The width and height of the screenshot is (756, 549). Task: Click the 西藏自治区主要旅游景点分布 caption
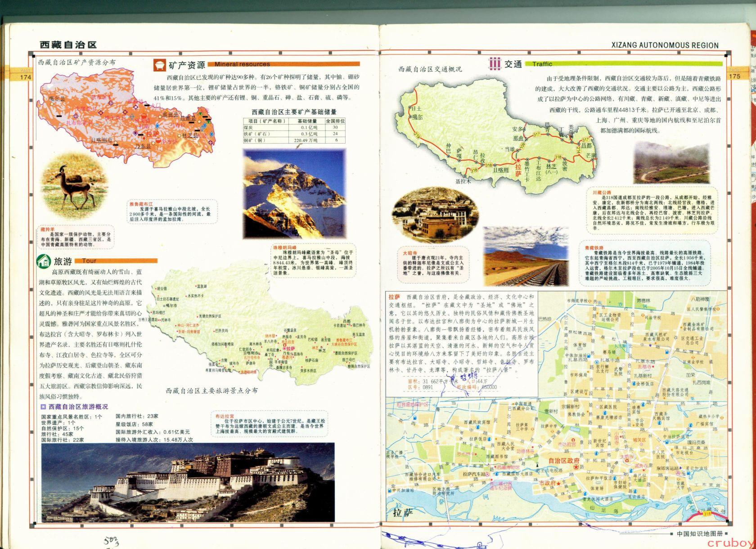tap(211, 391)
